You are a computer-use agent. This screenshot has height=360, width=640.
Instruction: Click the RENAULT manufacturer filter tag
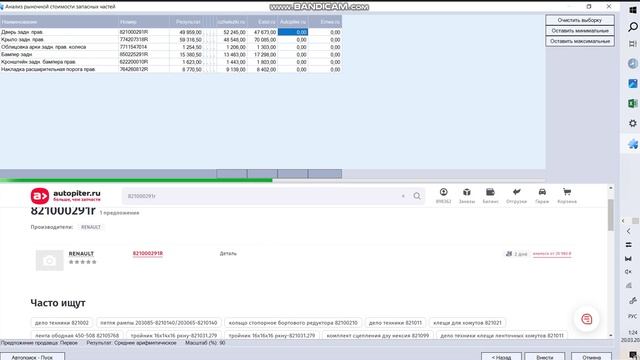[91, 227]
